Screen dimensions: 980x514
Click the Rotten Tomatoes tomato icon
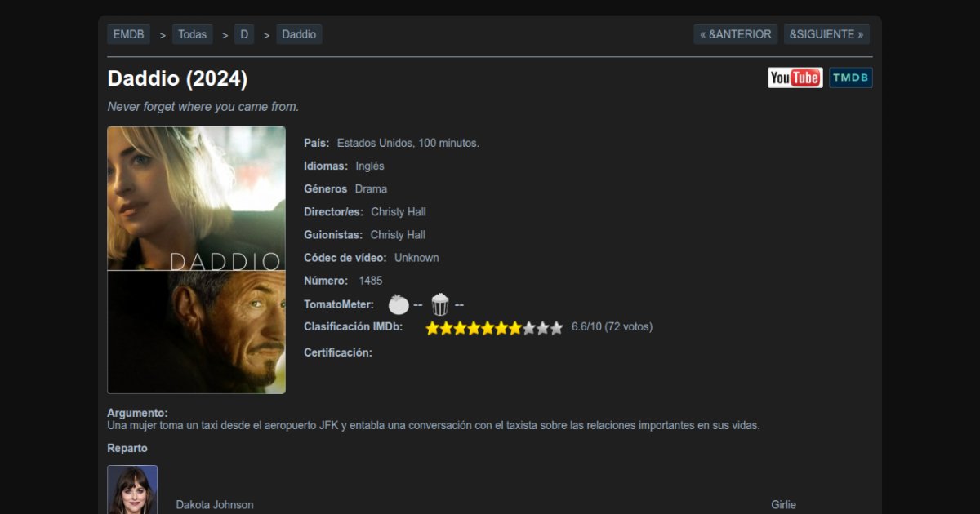(399, 304)
